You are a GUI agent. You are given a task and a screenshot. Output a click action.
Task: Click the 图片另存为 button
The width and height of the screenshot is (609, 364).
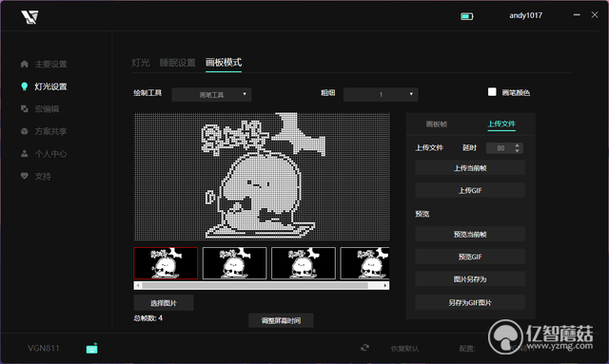point(470,279)
